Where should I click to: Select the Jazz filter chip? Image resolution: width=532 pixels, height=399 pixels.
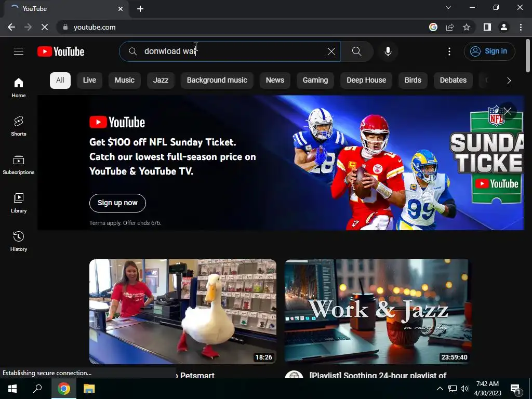tap(161, 81)
